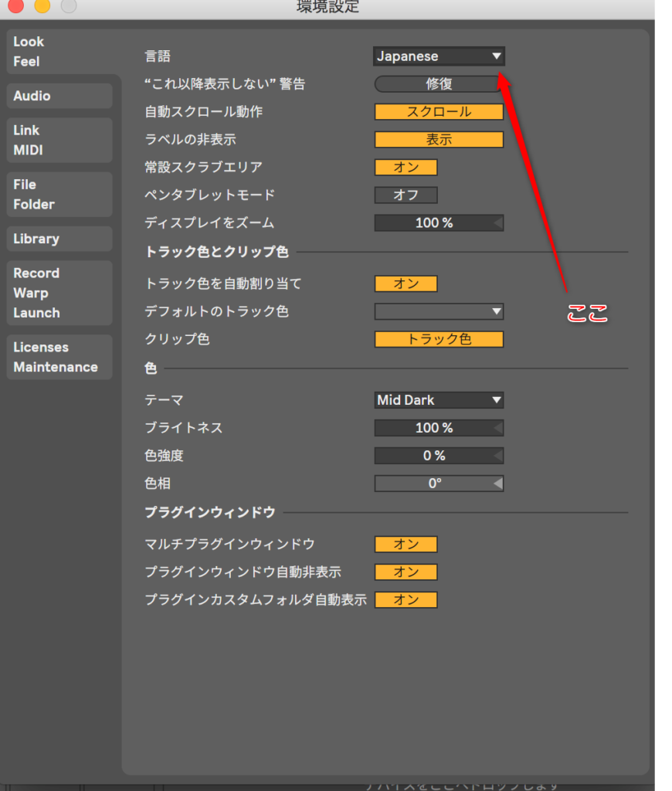Viewport: 672px width, 791px height.
Task: Toggle the 自動スクロール動作 スクロール button
Action: [439, 112]
